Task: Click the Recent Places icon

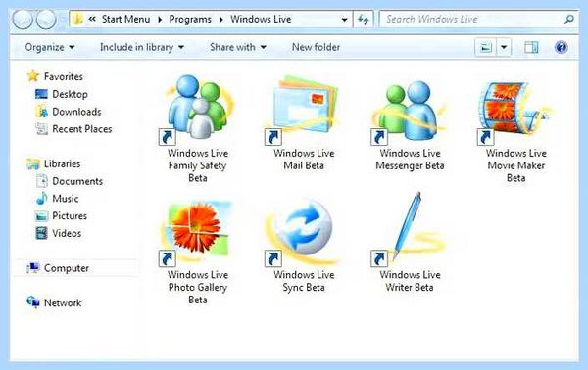Action: [41, 129]
